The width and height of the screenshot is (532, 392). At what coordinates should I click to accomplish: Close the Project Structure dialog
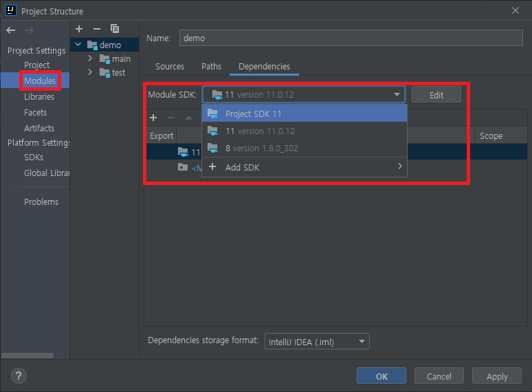pyautogui.click(x=516, y=10)
